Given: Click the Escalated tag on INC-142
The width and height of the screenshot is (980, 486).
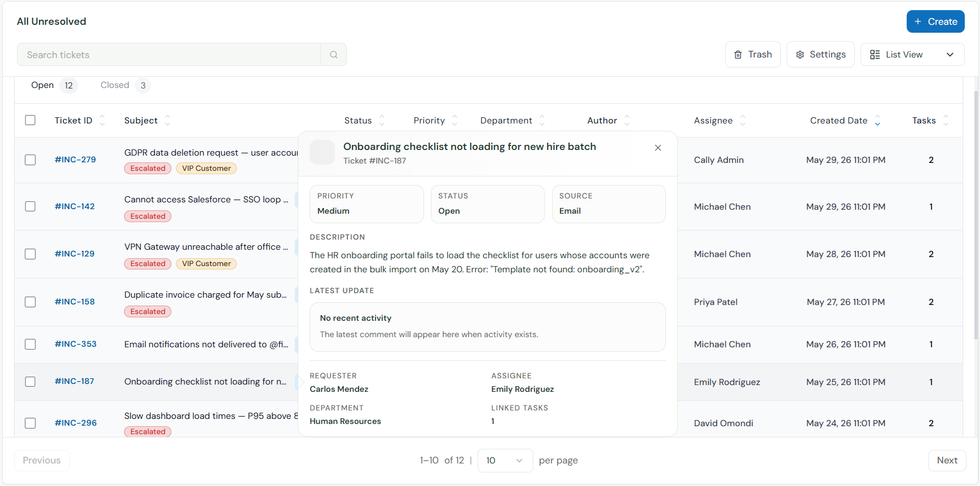Looking at the screenshot, I should pos(148,217).
